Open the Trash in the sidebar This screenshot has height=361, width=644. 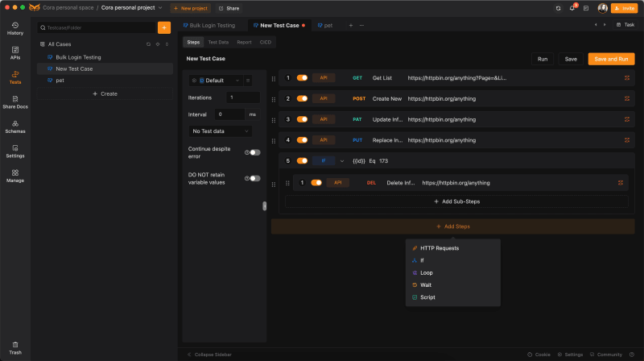point(15,348)
